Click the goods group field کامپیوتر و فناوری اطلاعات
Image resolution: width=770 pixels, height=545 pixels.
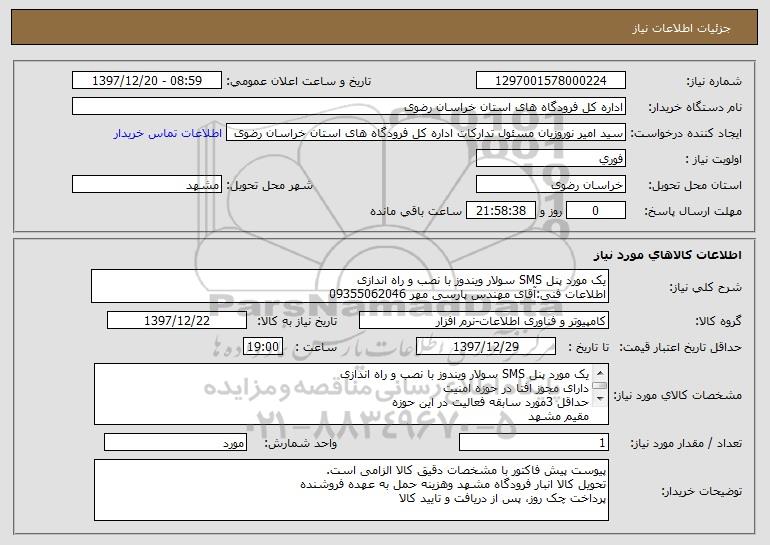484,321
